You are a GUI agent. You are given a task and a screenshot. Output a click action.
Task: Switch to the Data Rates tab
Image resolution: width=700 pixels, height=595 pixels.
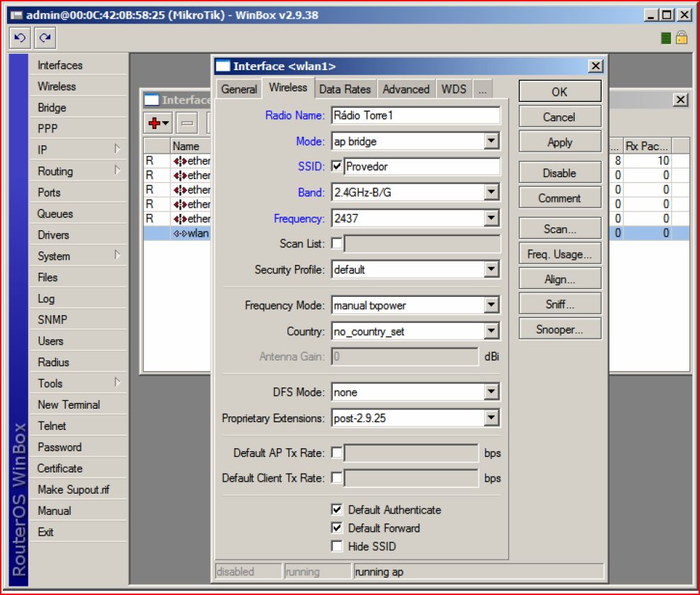tap(345, 89)
